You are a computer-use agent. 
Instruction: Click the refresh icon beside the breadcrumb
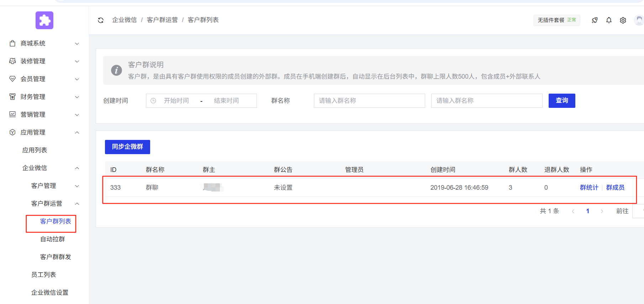tap(101, 20)
